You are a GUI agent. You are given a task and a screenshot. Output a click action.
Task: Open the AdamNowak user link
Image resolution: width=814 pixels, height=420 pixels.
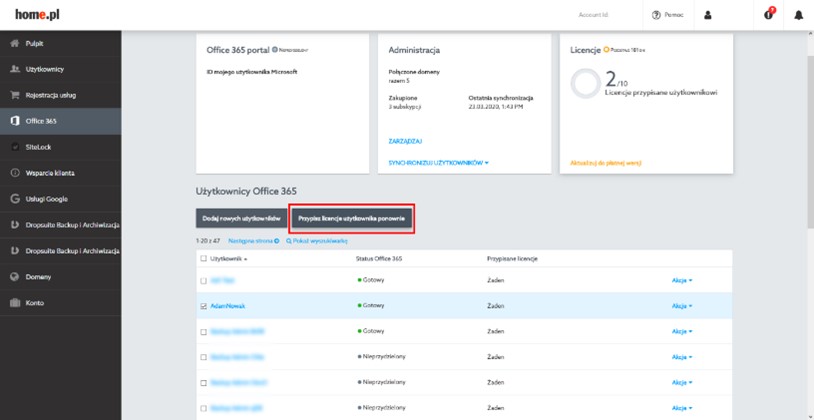click(x=228, y=306)
